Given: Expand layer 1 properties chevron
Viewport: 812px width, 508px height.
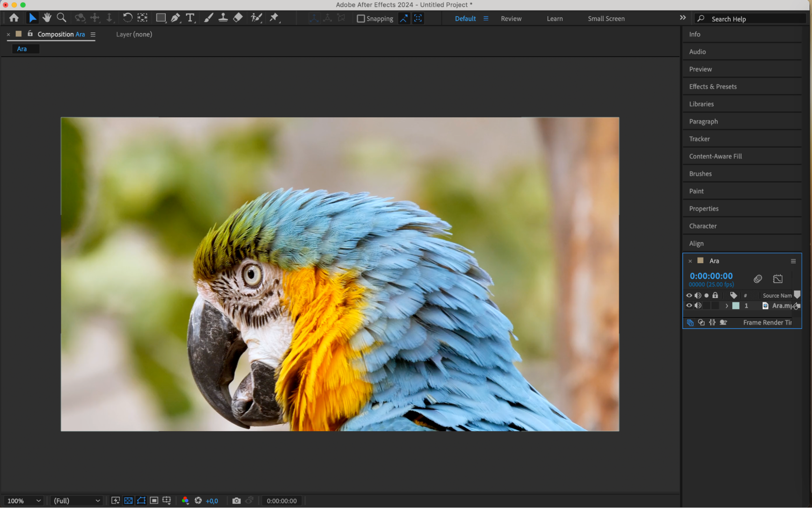Looking at the screenshot, I should 727,306.
